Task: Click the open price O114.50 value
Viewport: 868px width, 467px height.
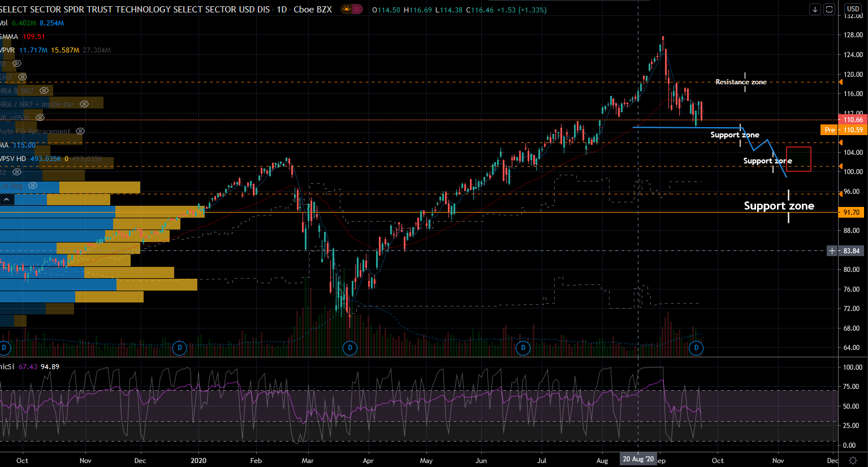Action: tap(386, 10)
